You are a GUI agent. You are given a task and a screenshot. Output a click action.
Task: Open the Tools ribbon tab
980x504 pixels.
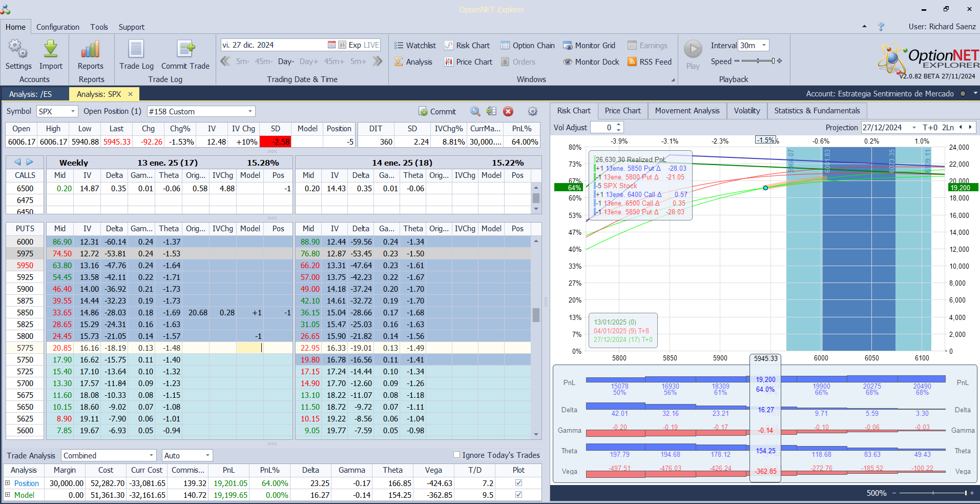99,27
